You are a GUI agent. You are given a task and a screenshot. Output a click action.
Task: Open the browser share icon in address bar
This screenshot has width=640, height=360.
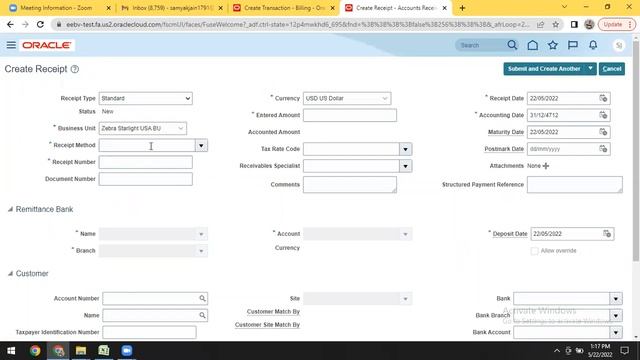tap(540, 24)
